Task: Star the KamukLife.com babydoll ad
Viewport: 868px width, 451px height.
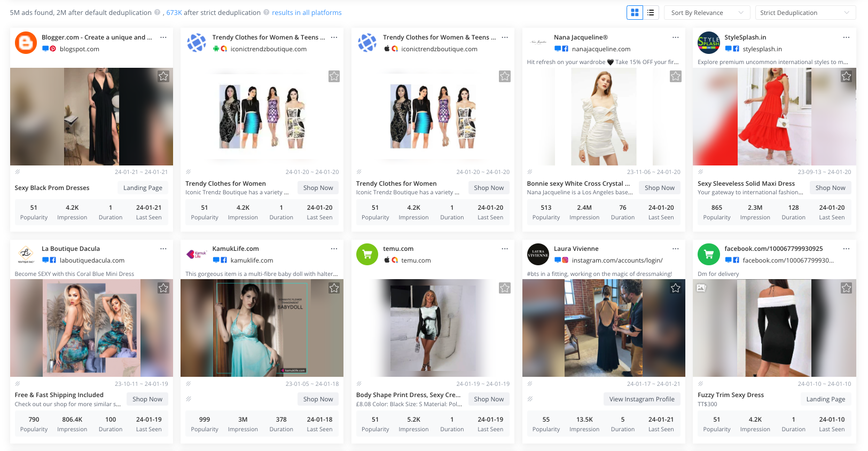Action: coord(334,288)
